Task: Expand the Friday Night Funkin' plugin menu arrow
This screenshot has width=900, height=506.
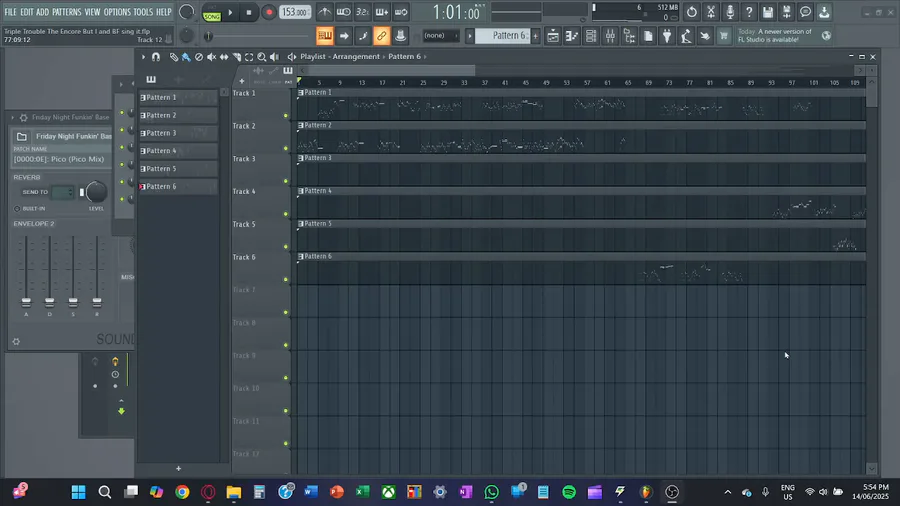Action: coord(13,118)
